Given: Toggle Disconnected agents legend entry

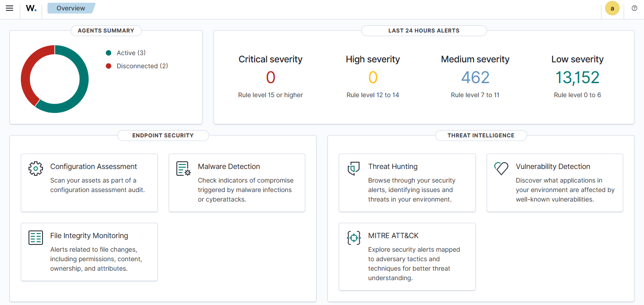Looking at the screenshot, I should pyautogui.click(x=142, y=66).
